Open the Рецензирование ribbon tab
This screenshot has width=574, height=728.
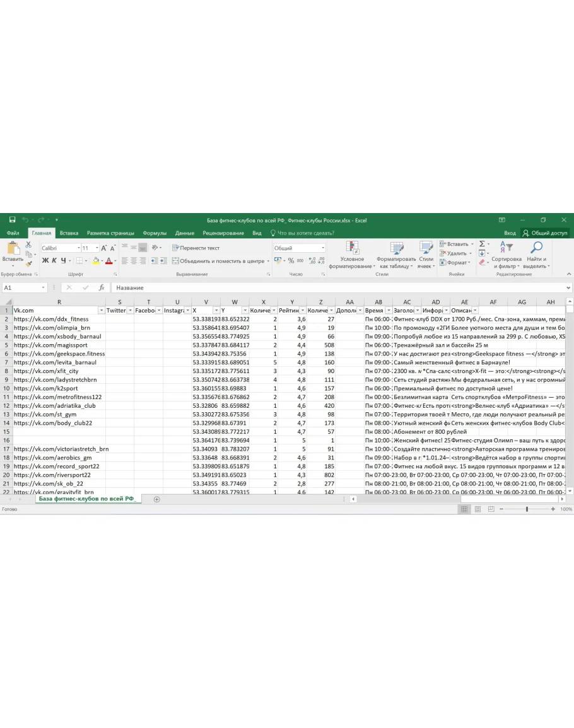223,233
